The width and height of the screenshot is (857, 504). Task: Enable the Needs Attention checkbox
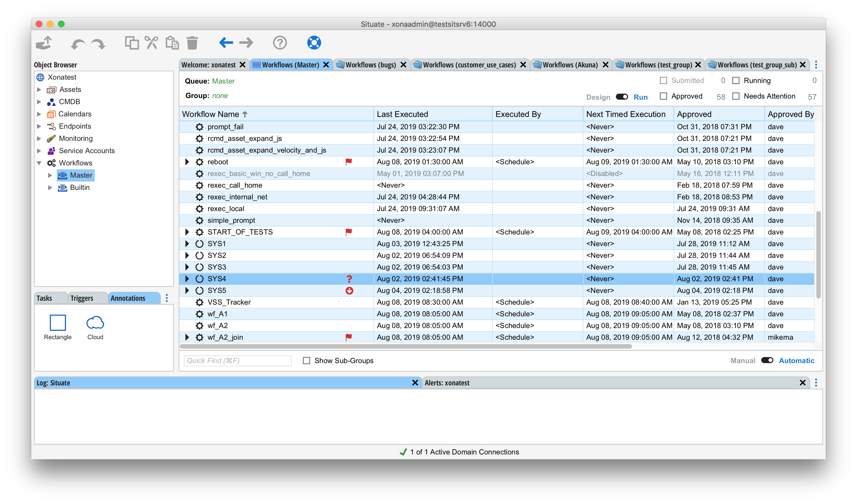click(x=736, y=96)
